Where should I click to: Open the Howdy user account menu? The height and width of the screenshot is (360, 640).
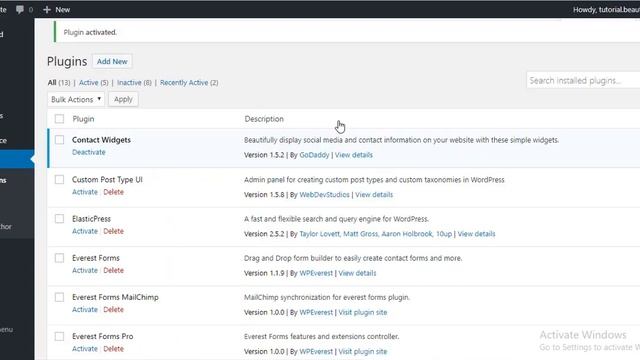pos(606,9)
